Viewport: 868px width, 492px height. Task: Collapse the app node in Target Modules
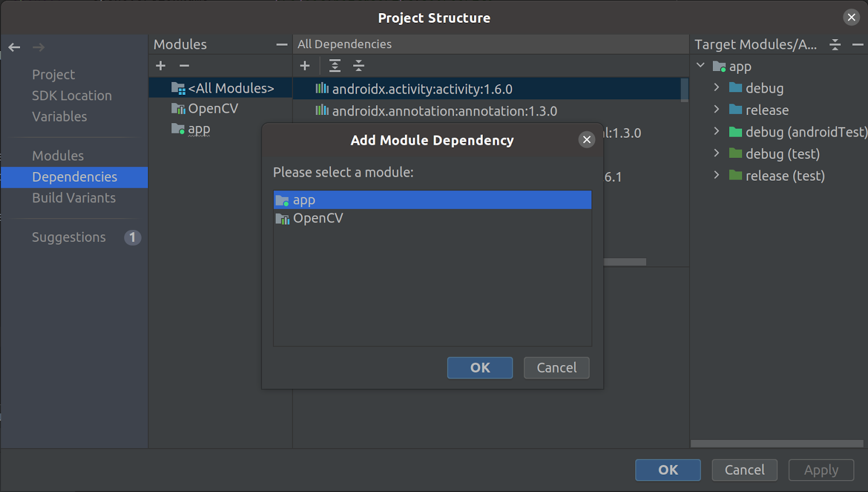tap(700, 66)
